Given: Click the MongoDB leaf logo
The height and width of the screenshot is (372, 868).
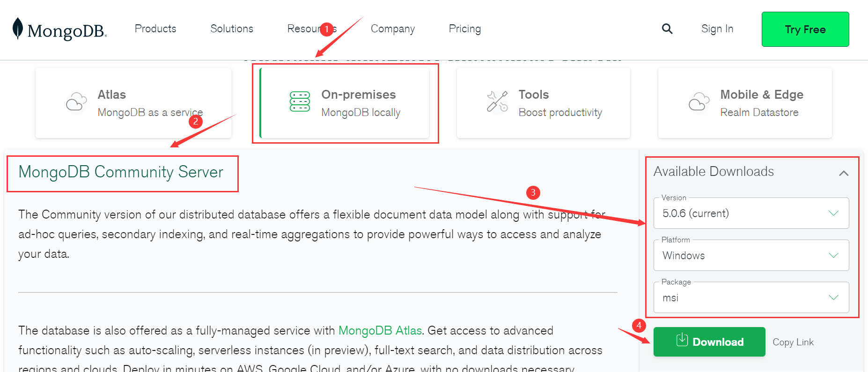Looking at the screenshot, I should pos(18,29).
